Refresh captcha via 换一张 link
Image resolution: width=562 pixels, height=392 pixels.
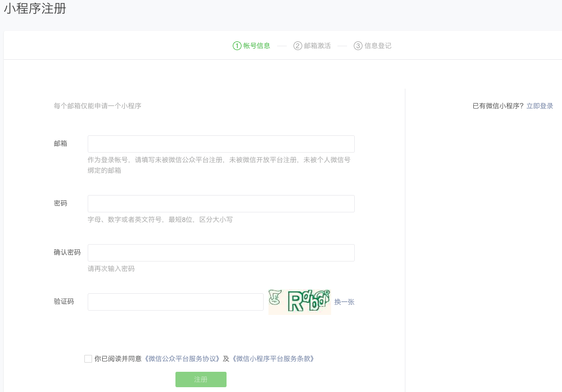(x=344, y=302)
